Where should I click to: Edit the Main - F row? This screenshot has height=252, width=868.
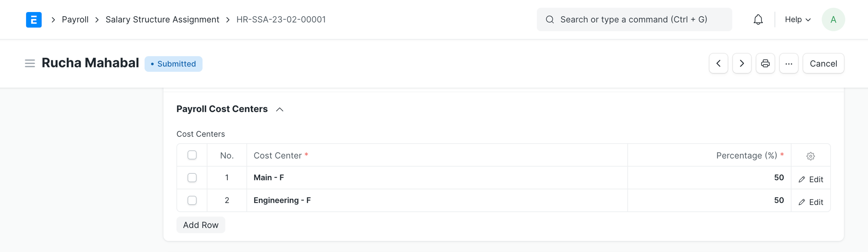pyautogui.click(x=811, y=179)
